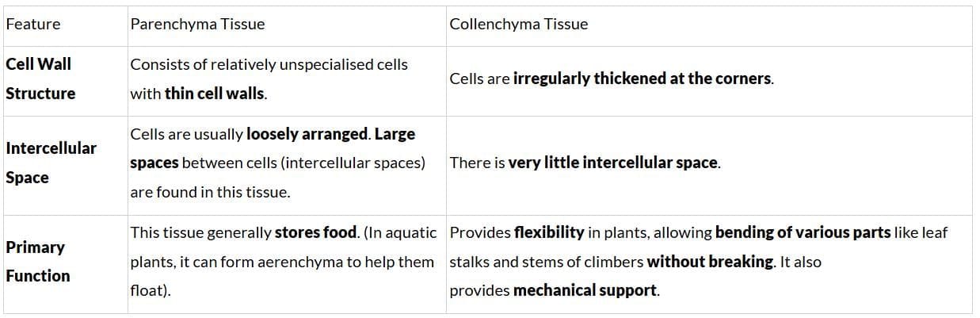Screen dimensions: 980x318
Task: Click the phrase "stems of climbers"
Action: (585, 262)
